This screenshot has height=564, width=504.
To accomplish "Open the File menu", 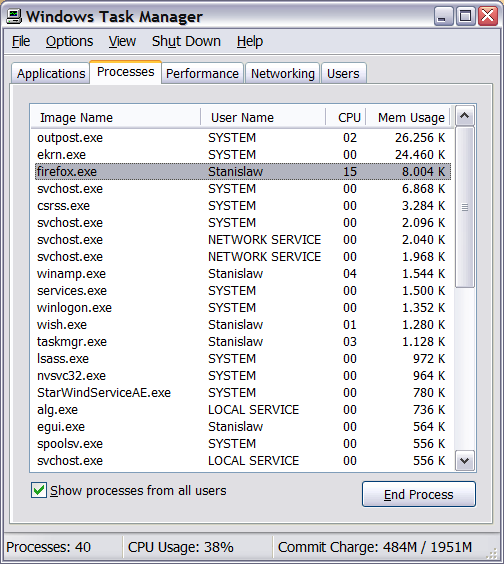I will pos(21,41).
